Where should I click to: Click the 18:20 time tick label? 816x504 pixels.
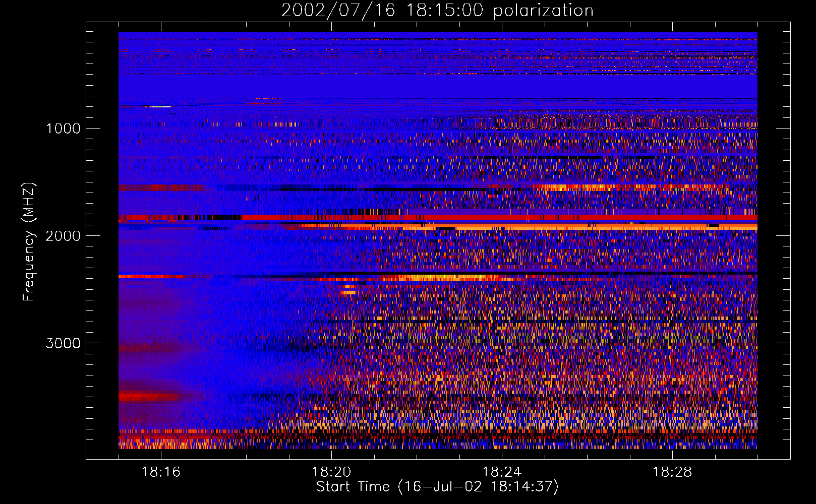331,472
